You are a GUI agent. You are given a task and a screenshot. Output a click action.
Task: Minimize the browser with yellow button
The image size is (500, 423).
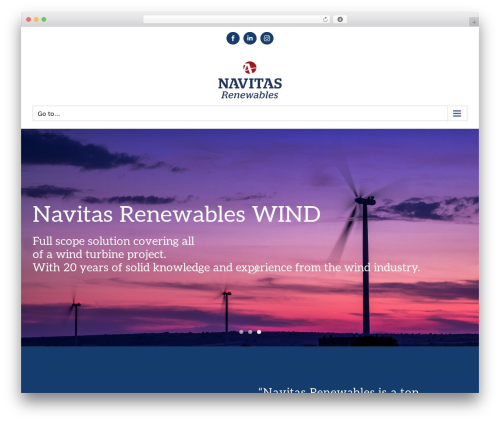(36, 19)
